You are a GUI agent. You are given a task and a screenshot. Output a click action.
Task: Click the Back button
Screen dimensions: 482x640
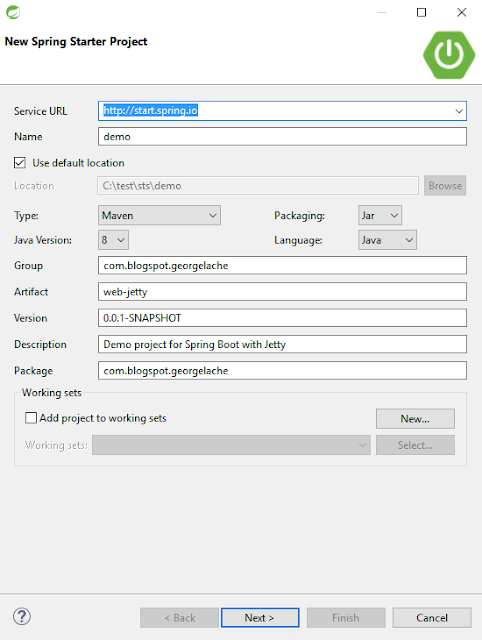point(180,618)
